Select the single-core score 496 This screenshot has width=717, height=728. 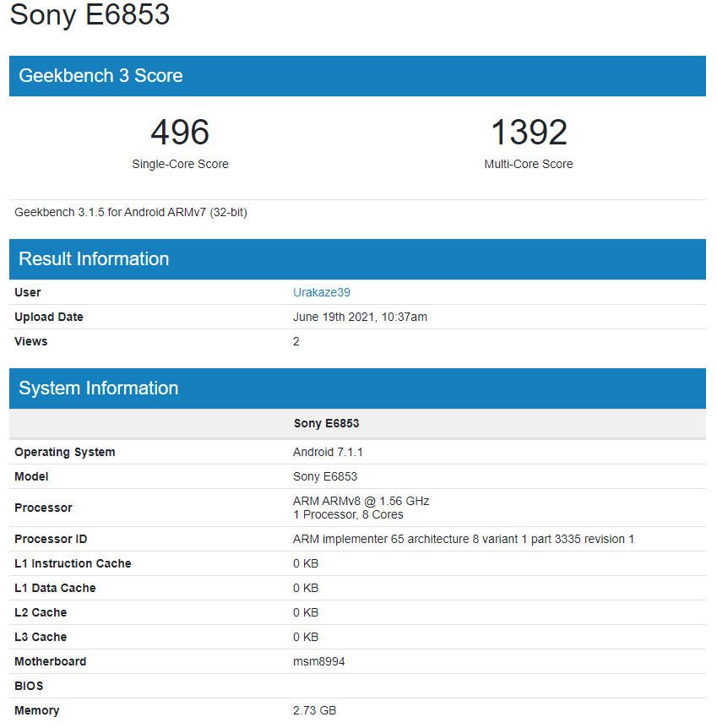(180, 133)
